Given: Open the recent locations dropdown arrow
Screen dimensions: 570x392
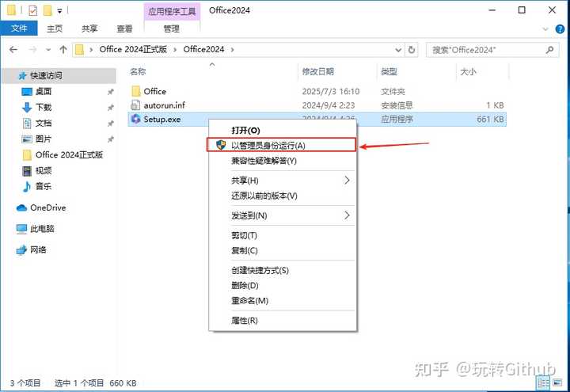Looking at the screenshot, I should click(48, 50).
